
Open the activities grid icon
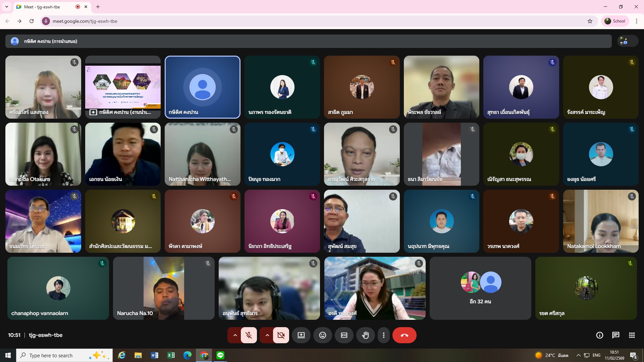coord(632,335)
